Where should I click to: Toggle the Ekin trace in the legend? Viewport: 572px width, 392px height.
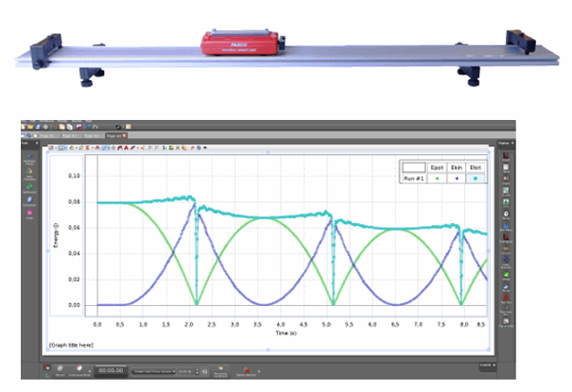[458, 178]
